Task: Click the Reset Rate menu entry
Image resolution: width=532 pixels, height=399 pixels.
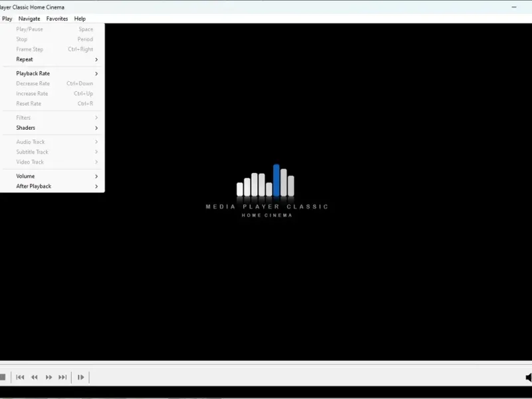Action: pos(53,104)
